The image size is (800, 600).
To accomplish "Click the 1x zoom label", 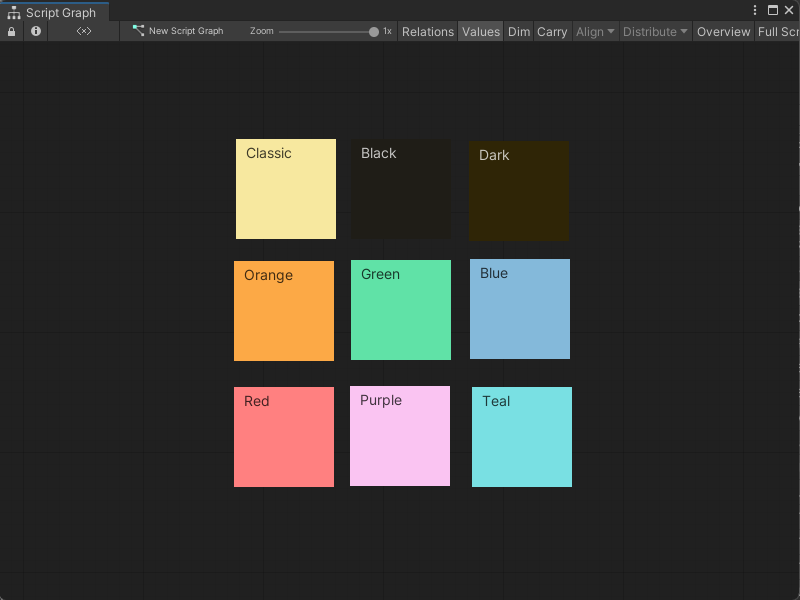I will 387,31.
